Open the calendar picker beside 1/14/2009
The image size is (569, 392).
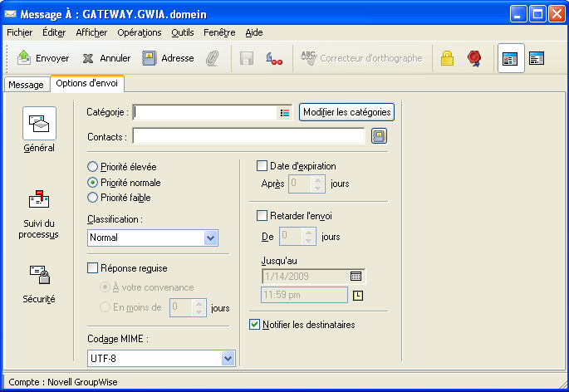356,277
